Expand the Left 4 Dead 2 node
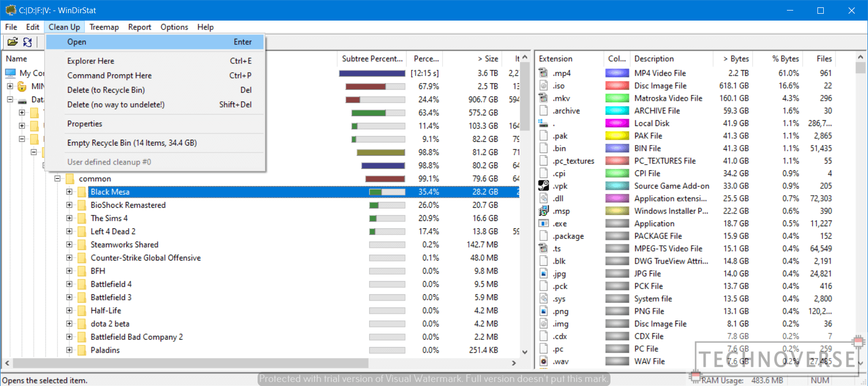The image size is (868, 386). pyautogui.click(x=69, y=231)
